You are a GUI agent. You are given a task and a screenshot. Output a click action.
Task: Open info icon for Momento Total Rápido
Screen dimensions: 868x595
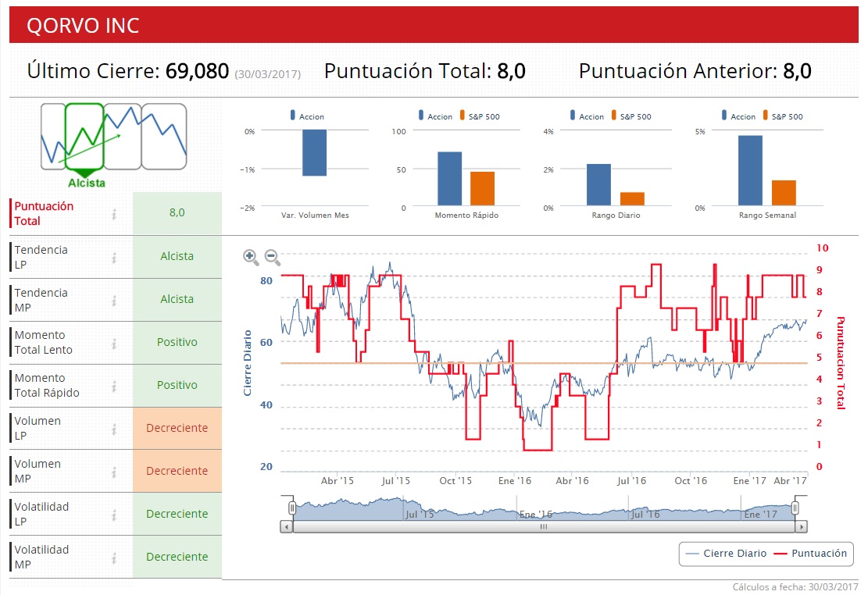click(114, 387)
